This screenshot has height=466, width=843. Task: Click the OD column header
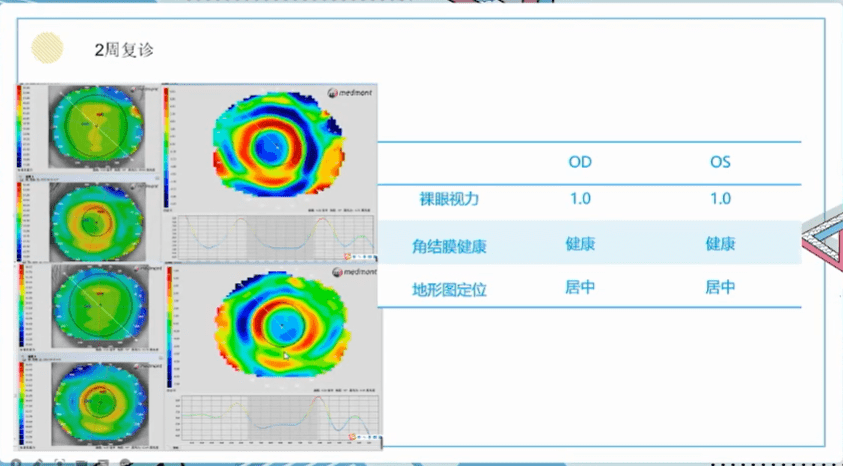click(580, 161)
